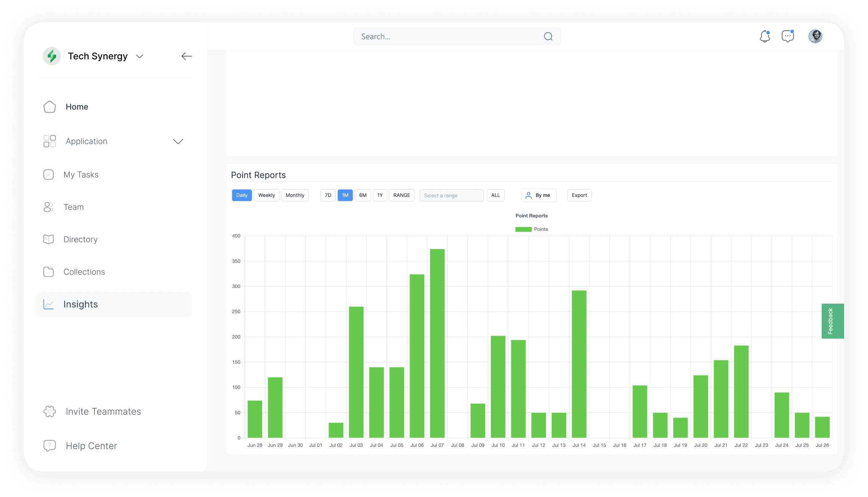Toggle the green Points legend swatch
The height and width of the screenshot is (497, 868).
[x=523, y=229]
